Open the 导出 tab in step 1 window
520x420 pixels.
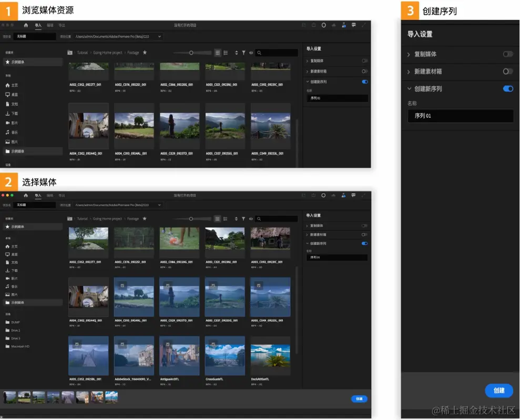point(62,25)
